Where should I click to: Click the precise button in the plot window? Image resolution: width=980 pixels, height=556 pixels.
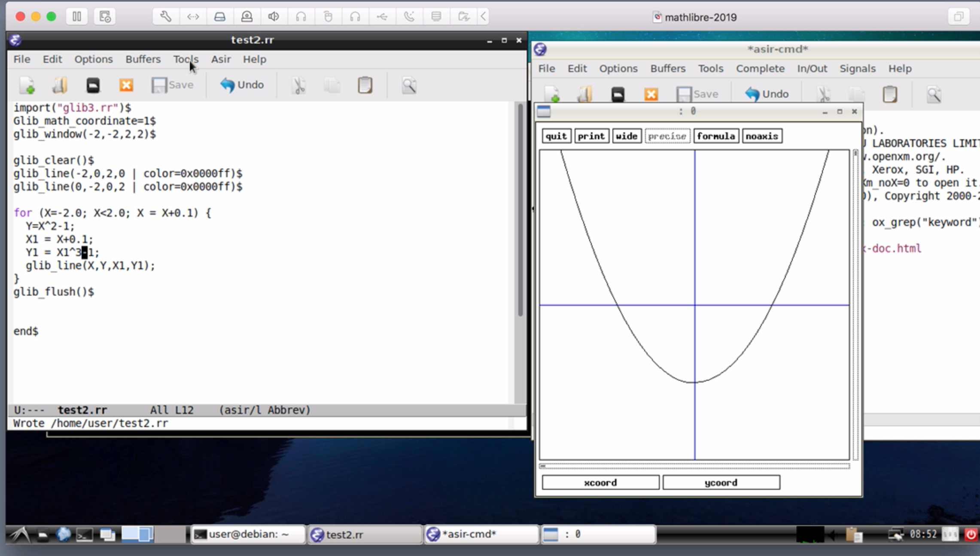click(667, 136)
